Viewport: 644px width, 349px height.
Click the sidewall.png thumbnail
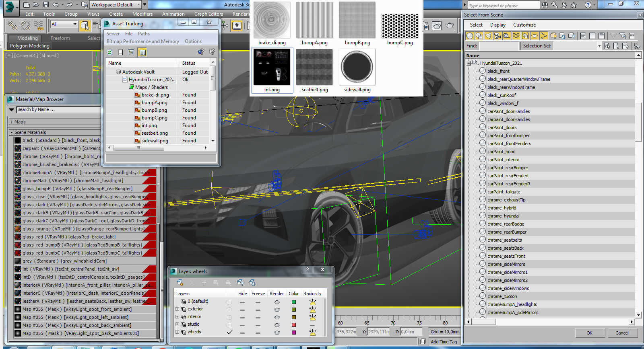point(357,67)
